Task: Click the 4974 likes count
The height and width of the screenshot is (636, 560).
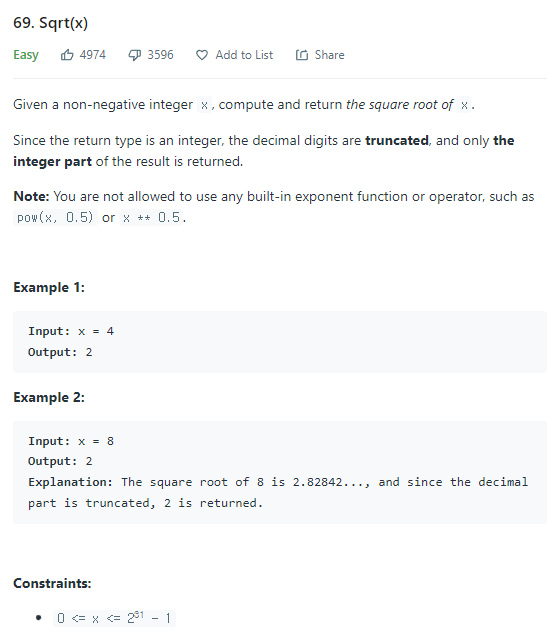Action: click(x=93, y=55)
